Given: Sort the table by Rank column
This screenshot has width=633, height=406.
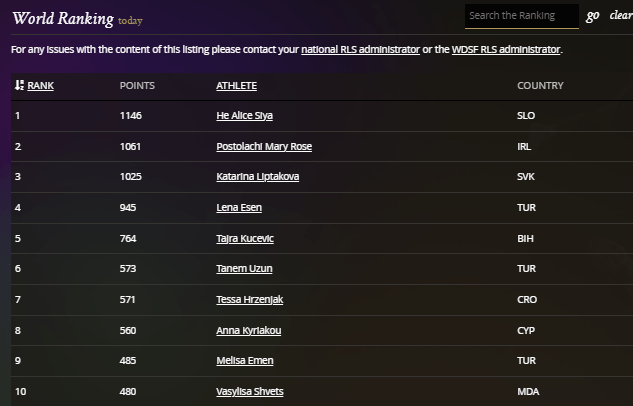Looking at the screenshot, I should [x=40, y=86].
